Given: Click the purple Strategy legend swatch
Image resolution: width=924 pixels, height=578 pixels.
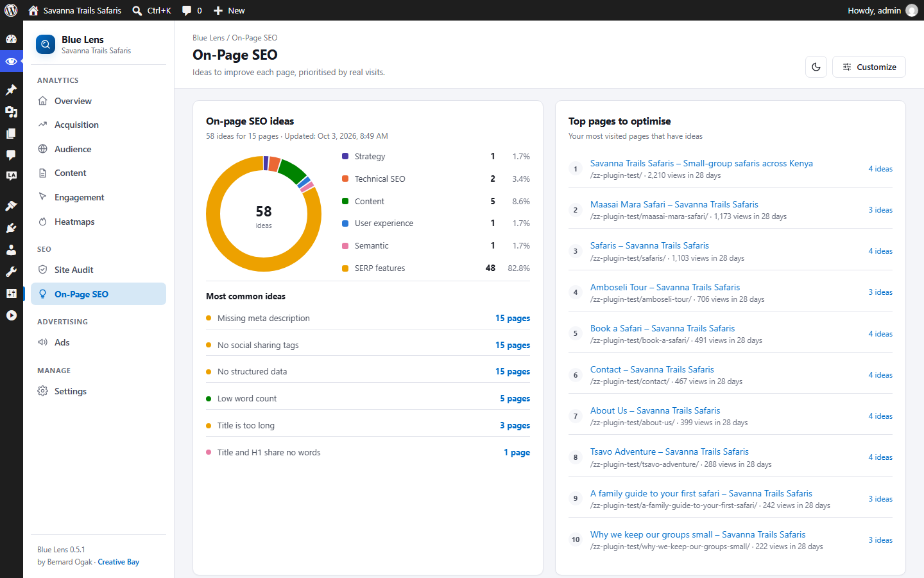Looking at the screenshot, I should pyautogui.click(x=345, y=156).
